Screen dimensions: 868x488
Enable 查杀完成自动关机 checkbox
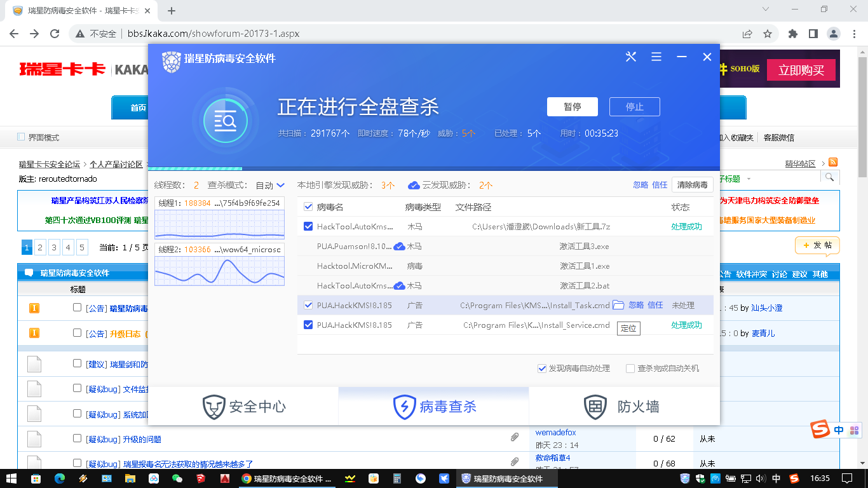pyautogui.click(x=630, y=369)
